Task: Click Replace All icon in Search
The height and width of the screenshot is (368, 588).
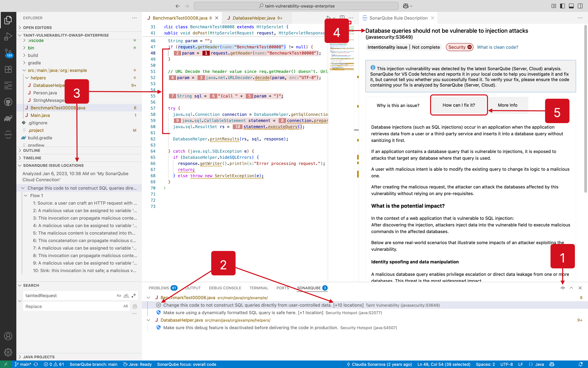Action: (x=135, y=306)
